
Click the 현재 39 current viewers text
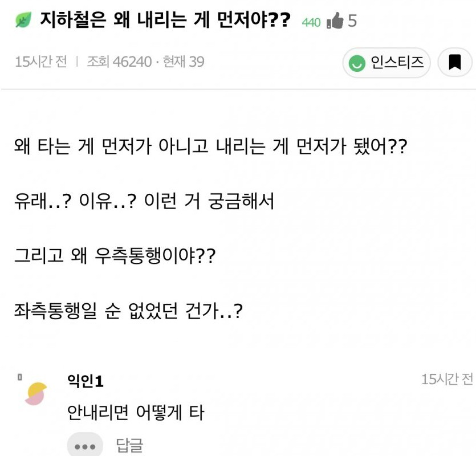pos(184,62)
